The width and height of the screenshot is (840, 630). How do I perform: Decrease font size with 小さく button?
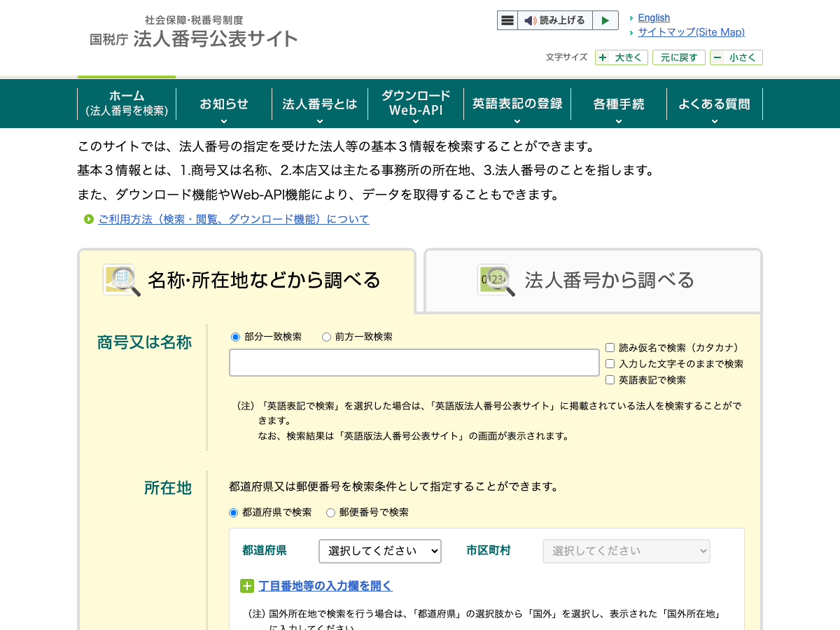pyautogui.click(x=736, y=57)
